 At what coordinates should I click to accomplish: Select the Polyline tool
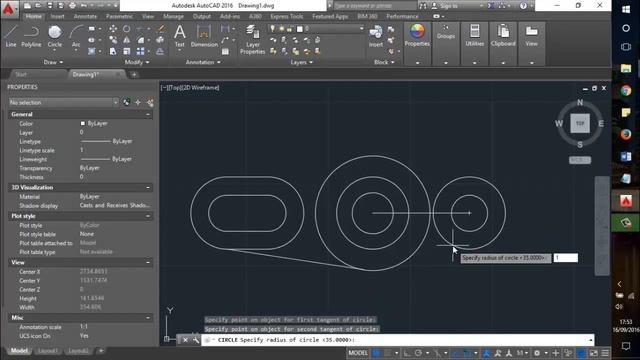[31, 36]
